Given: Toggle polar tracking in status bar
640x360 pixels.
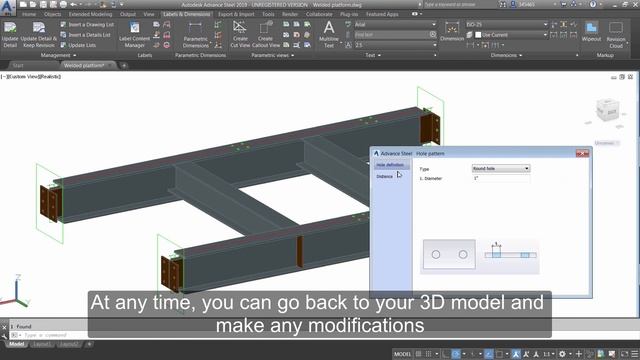Looking at the screenshot, I should click(456, 354).
